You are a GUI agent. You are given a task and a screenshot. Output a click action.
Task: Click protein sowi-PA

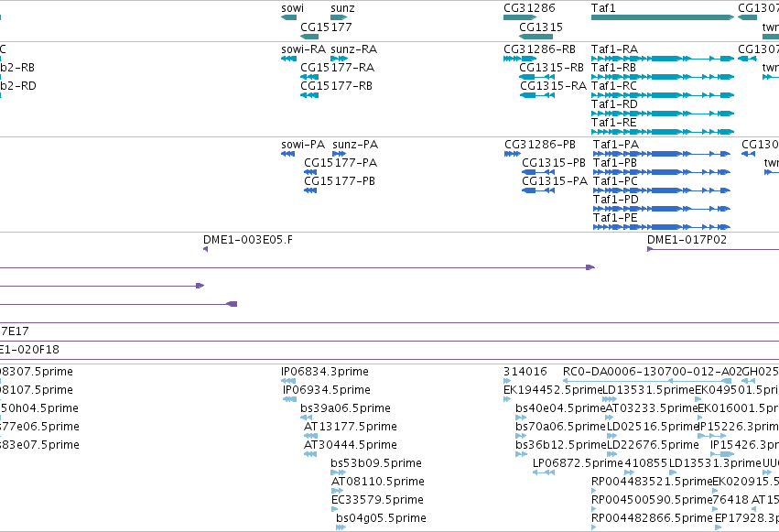click(303, 145)
